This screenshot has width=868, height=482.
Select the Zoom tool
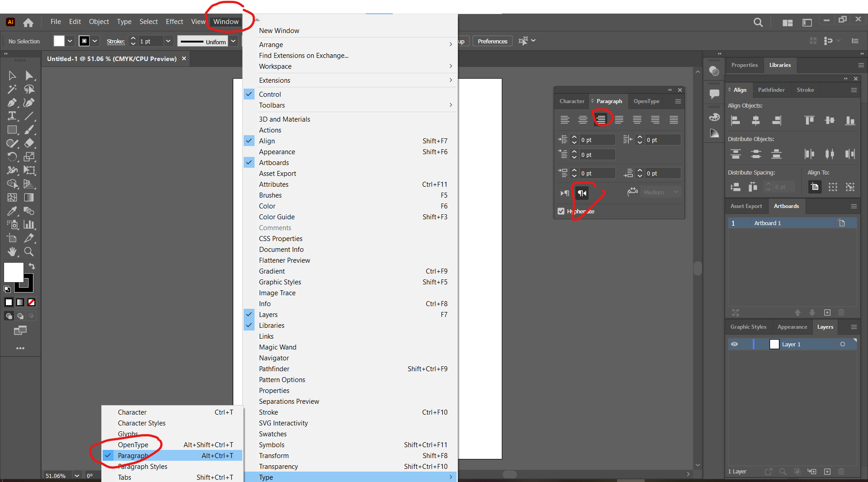point(29,252)
